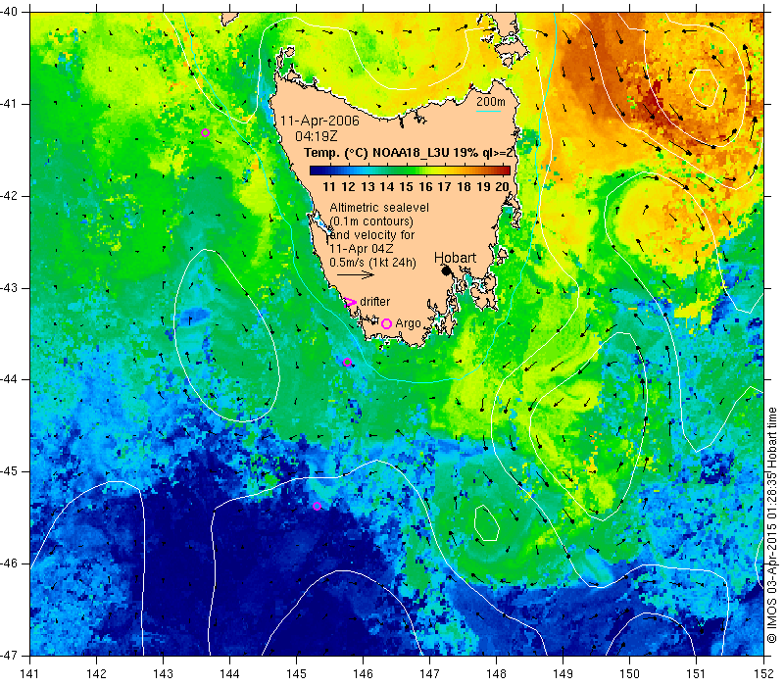
Task: Select the Argo float marker near 41.3S 143.6E
Action: click(x=205, y=133)
